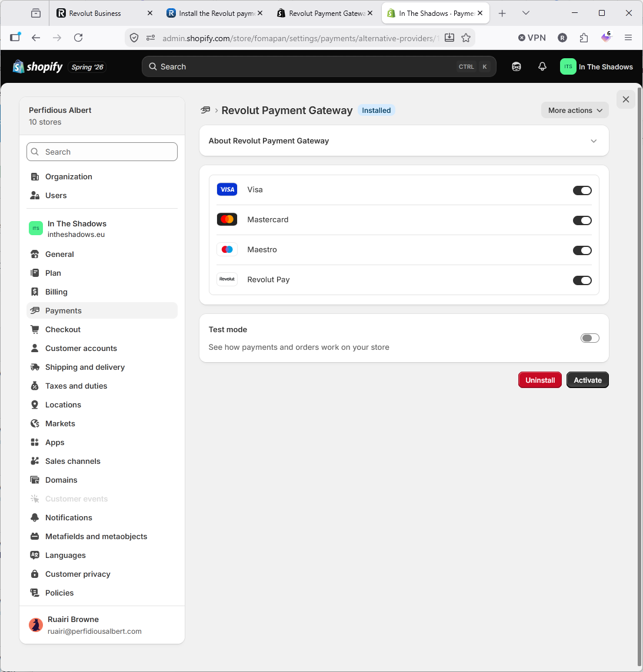Click the browser address bar URL

click(300, 38)
